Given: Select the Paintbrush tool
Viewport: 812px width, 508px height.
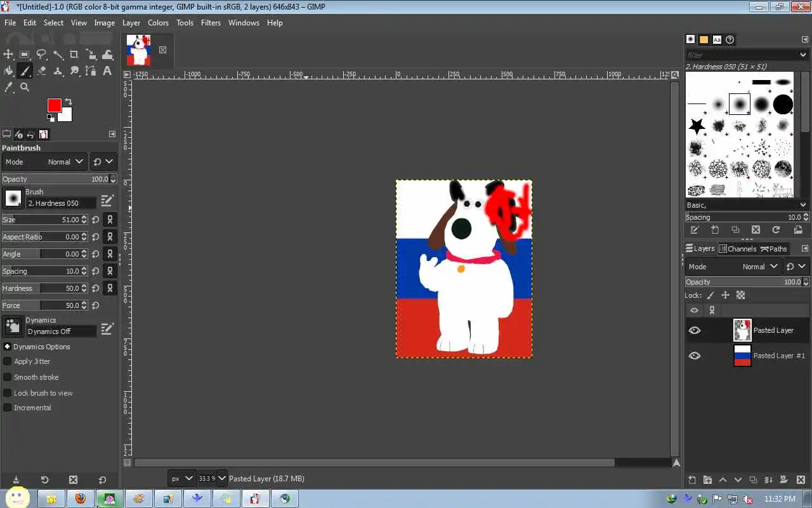Looking at the screenshot, I should [25, 71].
